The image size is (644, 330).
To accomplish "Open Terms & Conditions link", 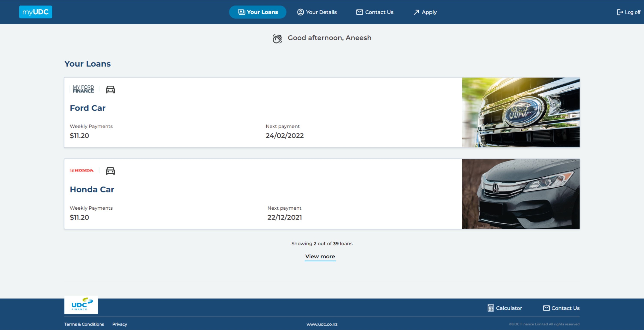I will click(x=84, y=324).
